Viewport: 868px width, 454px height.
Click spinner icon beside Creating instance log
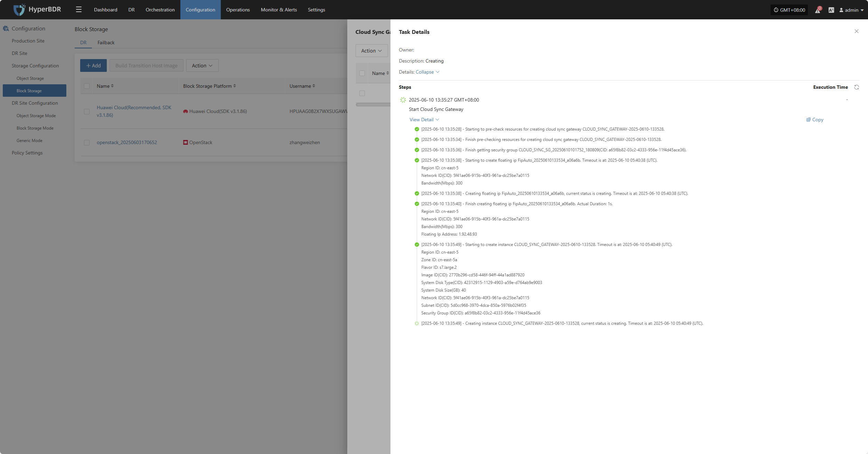[x=417, y=323]
